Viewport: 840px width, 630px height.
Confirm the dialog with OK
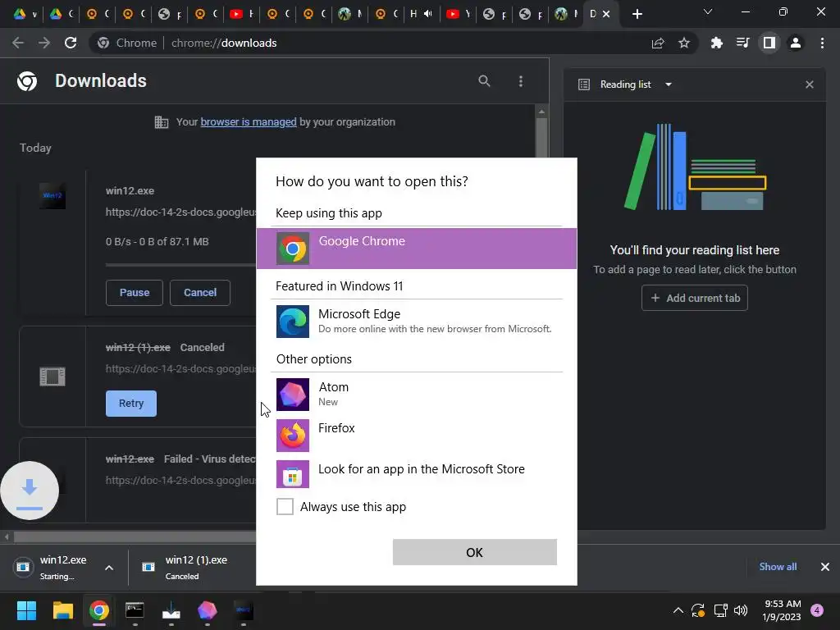click(x=475, y=552)
